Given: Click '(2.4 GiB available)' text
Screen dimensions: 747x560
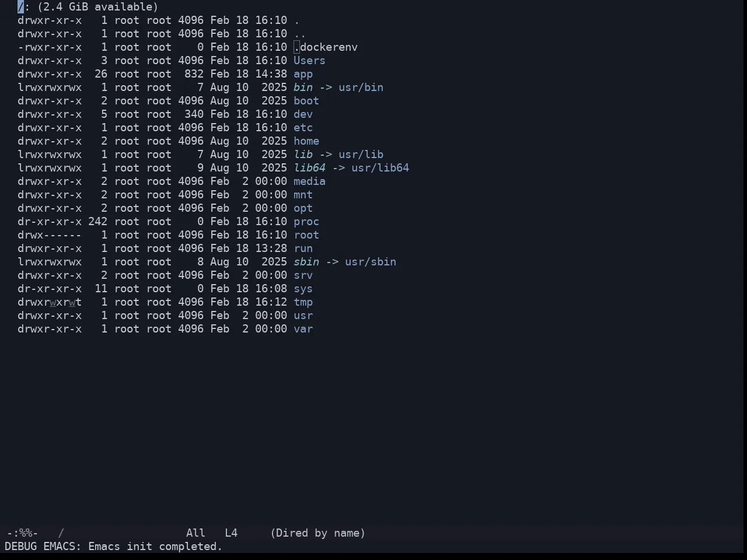Looking at the screenshot, I should [x=97, y=7].
